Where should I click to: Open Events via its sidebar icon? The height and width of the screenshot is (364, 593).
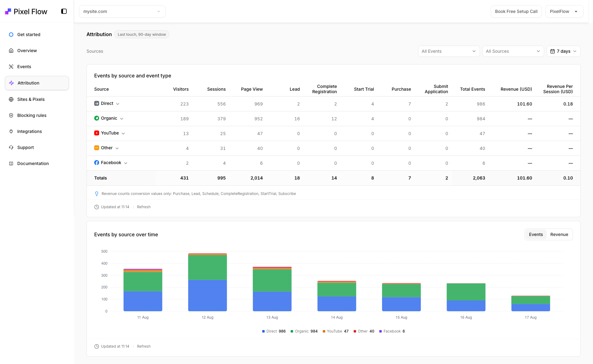pos(11,67)
